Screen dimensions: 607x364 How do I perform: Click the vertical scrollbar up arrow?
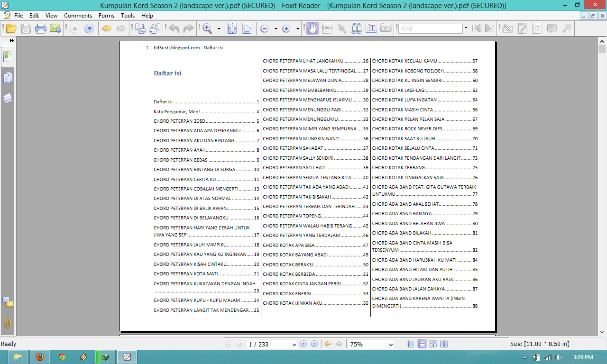pos(602,41)
